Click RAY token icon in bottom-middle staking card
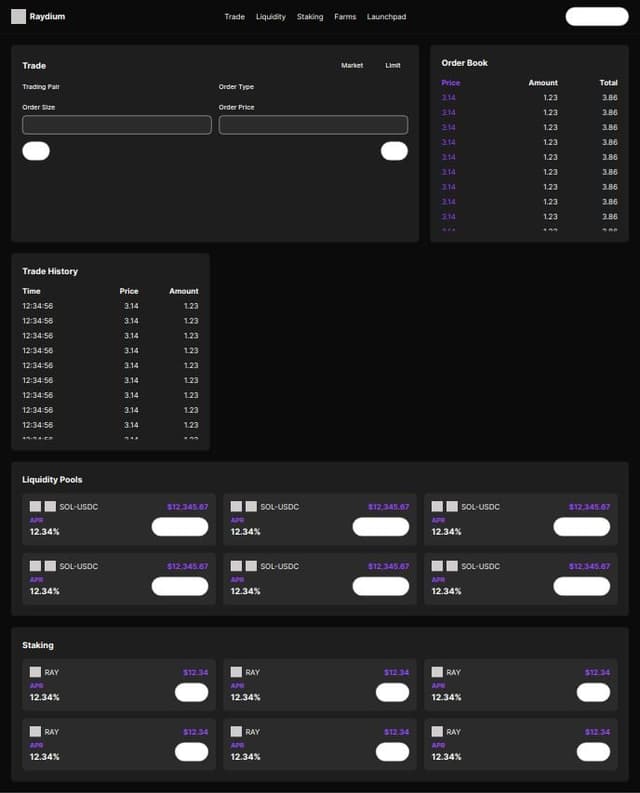This screenshot has width=640, height=793. (x=236, y=732)
